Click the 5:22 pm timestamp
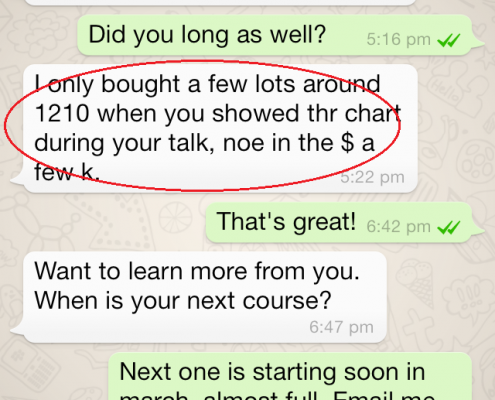 click(372, 177)
